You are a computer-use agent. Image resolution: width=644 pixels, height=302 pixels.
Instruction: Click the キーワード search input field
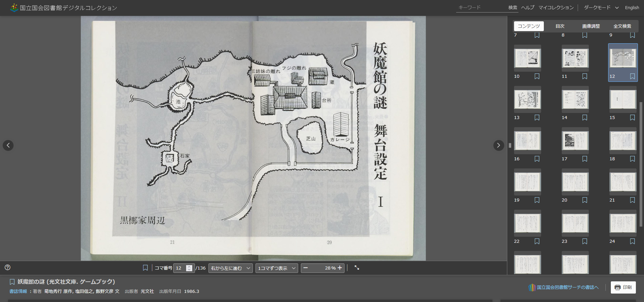tap(481, 7)
